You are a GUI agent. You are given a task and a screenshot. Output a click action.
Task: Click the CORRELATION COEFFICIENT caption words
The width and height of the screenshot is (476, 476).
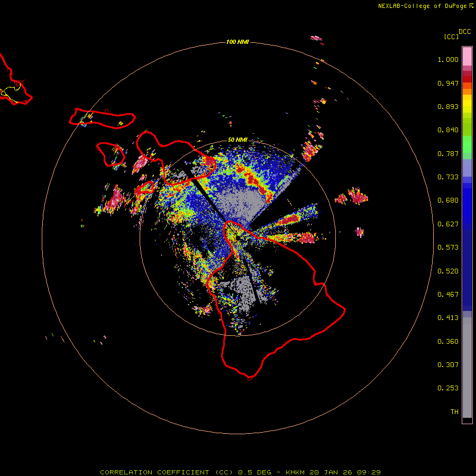(x=154, y=472)
